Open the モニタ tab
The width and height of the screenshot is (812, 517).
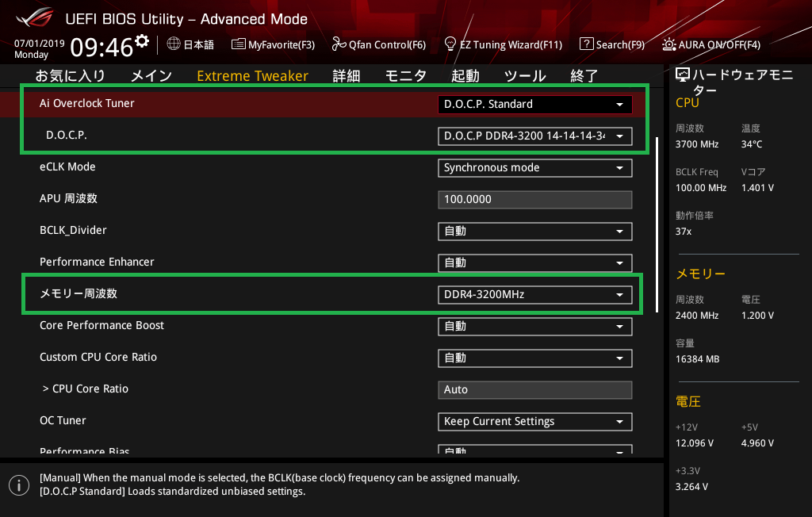(x=406, y=75)
